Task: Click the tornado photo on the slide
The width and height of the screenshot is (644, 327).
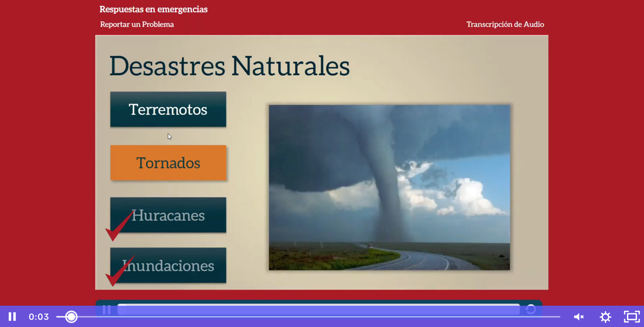Action: coord(389,187)
